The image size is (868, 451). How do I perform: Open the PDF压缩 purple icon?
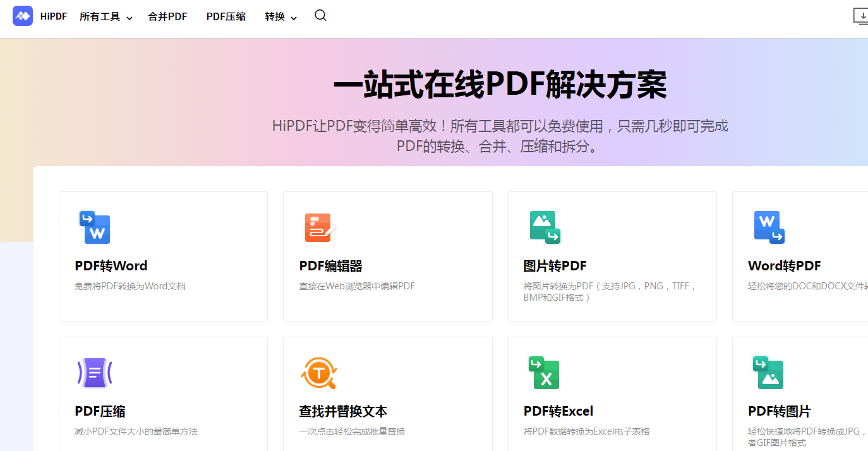click(x=95, y=373)
